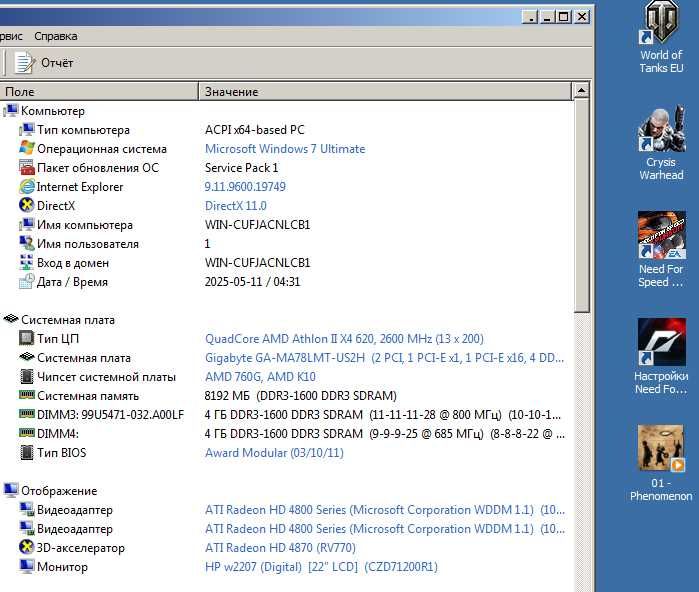The width and height of the screenshot is (699, 592).
Task: Open Award Modular (03/10/11) BIOS link
Action: tap(274, 453)
